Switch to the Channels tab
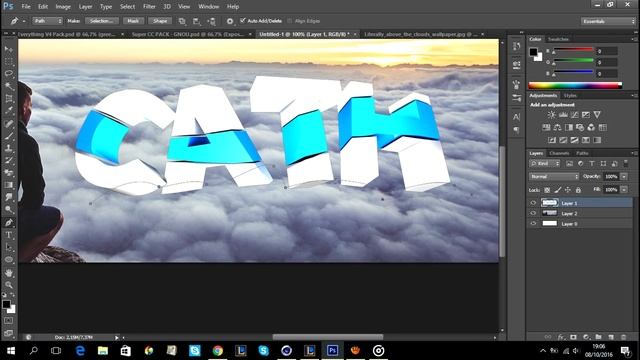 click(x=559, y=153)
